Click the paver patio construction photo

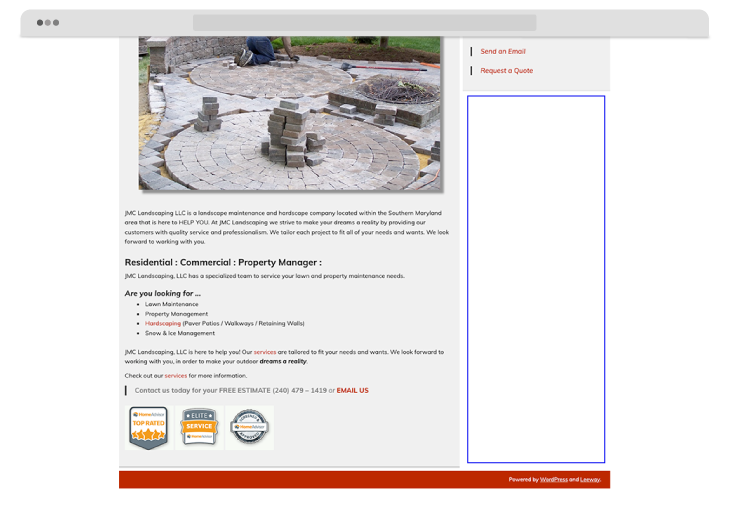point(289,112)
